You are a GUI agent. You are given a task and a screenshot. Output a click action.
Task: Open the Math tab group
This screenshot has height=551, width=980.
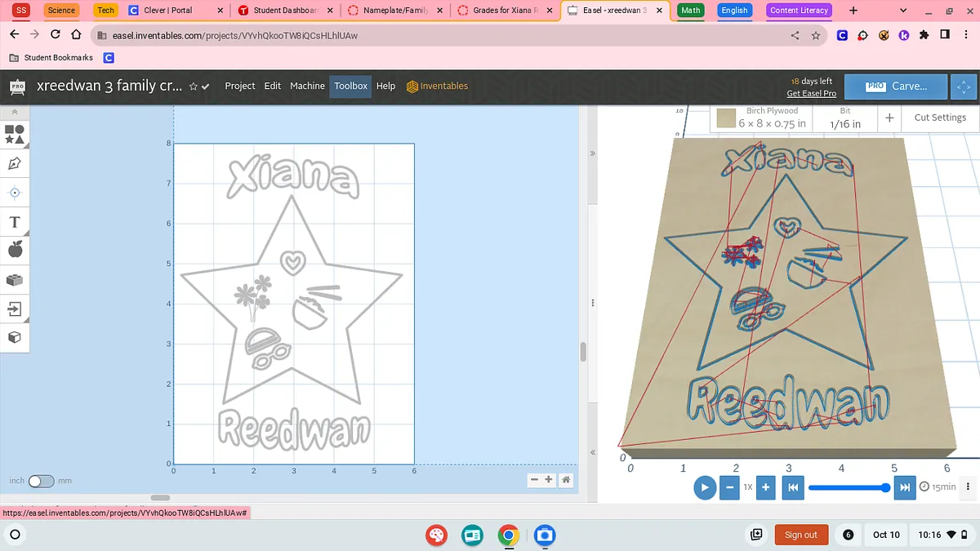point(691,11)
